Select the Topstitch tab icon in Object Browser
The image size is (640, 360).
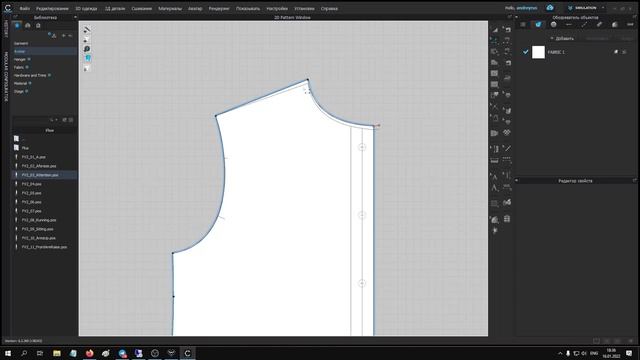click(x=584, y=24)
